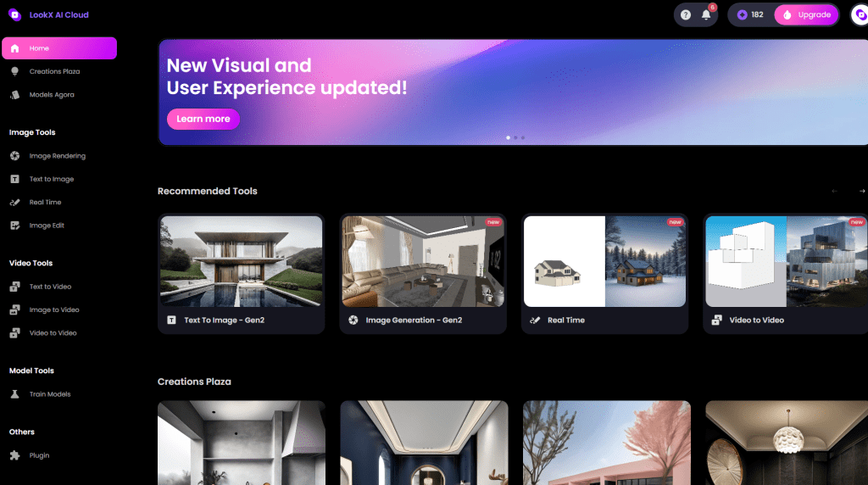The height and width of the screenshot is (485, 868).
Task: Click the Image Edit sidebar icon
Action: click(14, 226)
